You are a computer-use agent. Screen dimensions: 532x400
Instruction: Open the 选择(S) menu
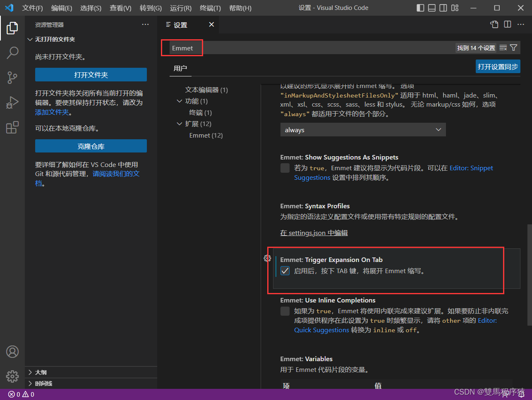tap(91, 8)
